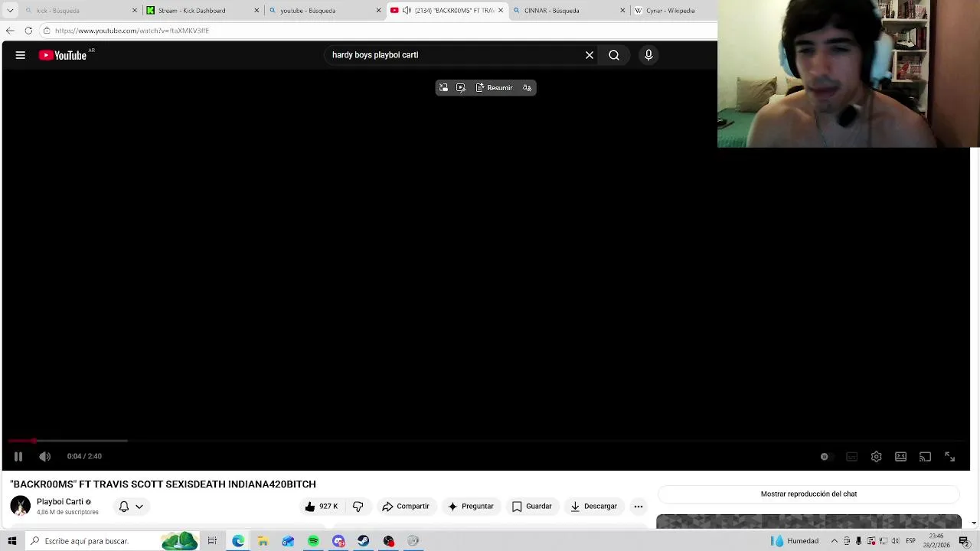Close the 'youtube - Búsqueda' tab
Image resolution: width=980 pixels, height=551 pixels.
coord(378,11)
